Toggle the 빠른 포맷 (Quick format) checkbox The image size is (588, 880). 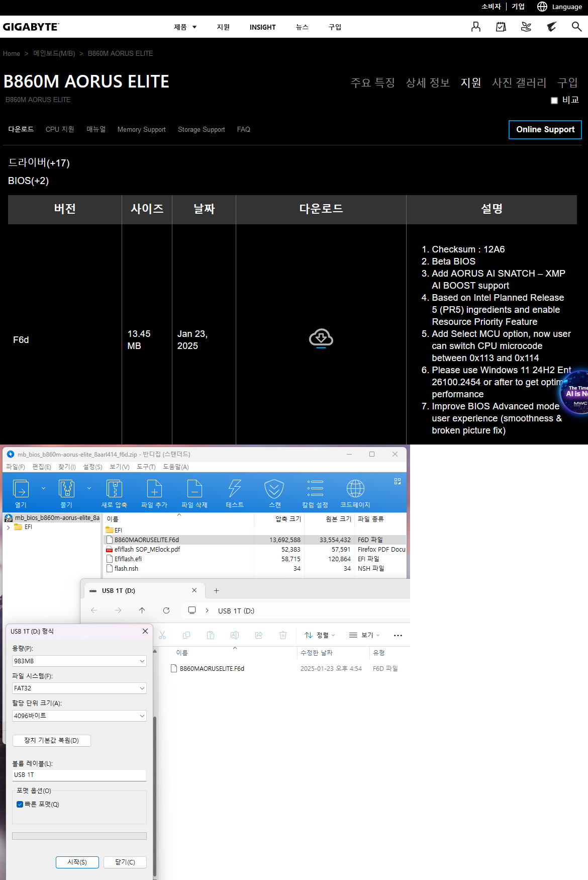click(x=20, y=805)
